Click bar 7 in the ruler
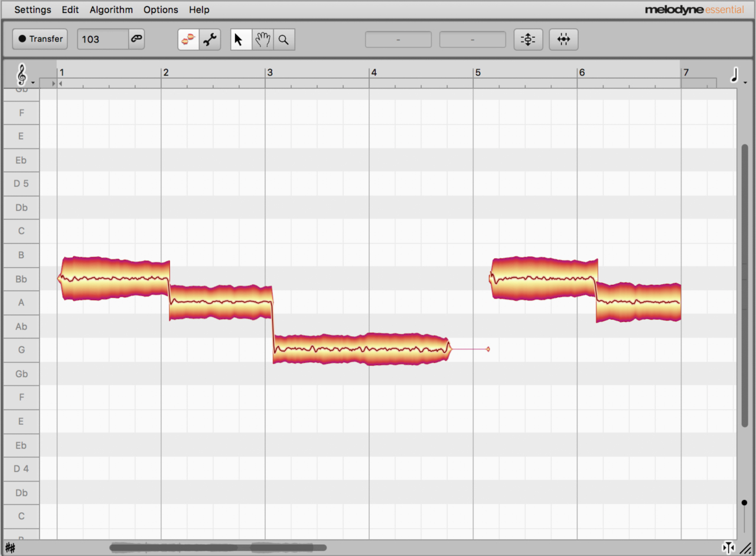Screen dimensions: 756x556 [x=686, y=73]
